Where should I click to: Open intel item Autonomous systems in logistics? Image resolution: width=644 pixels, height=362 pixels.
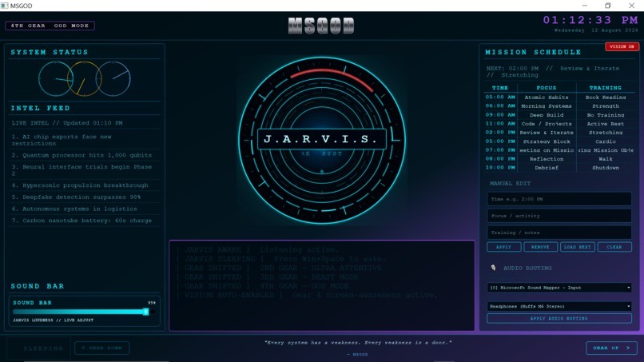84,209
